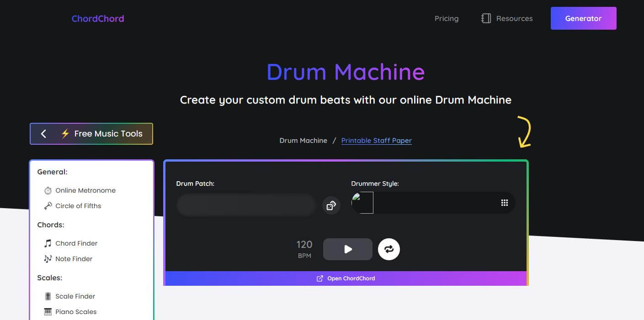Image resolution: width=644 pixels, height=320 pixels.
Task: Open the drummer style grid icon
Action: (x=504, y=202)
